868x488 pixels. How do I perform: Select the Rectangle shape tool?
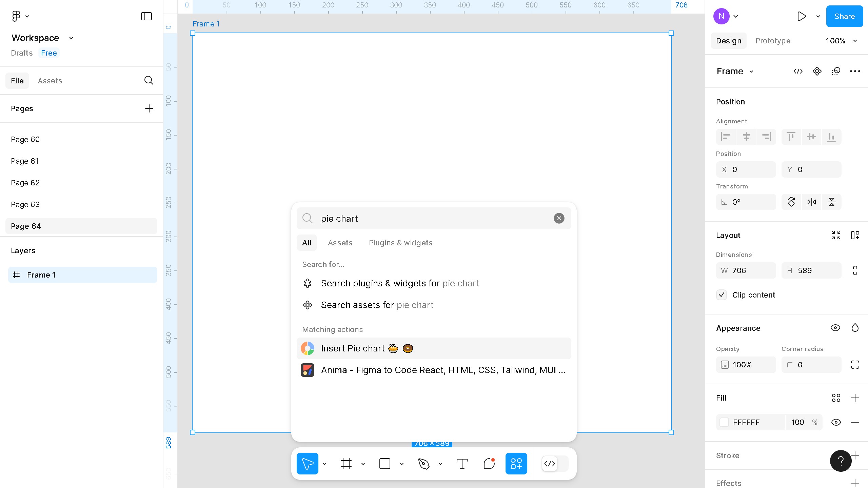pos(384,464)
